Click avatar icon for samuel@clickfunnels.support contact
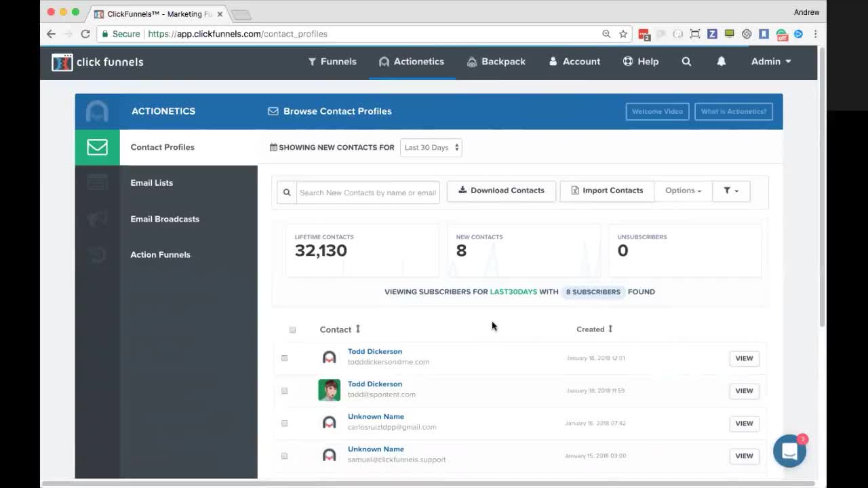868x488 pixels. point(329,455)
